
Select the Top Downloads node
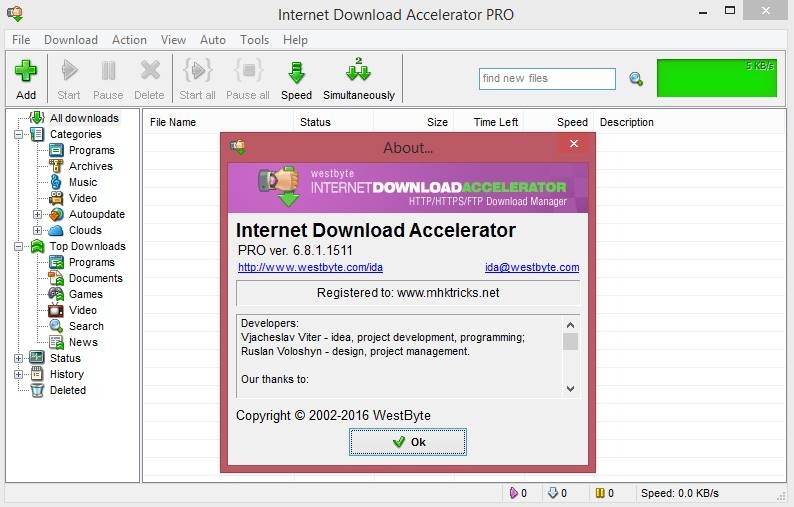point(88,246)
